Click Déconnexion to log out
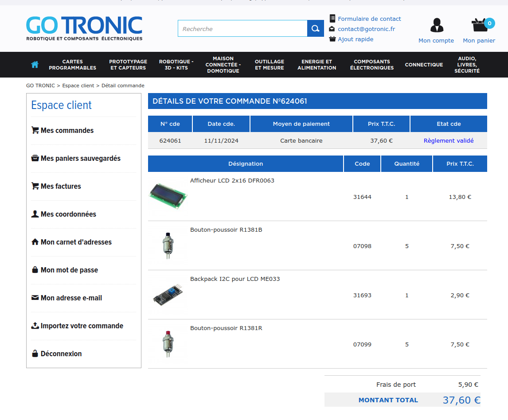508x420 pixels. point(61,354)
